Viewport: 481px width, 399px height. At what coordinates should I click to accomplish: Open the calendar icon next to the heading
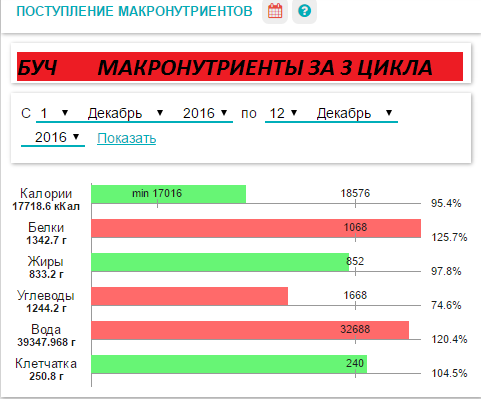pos(275,11)
